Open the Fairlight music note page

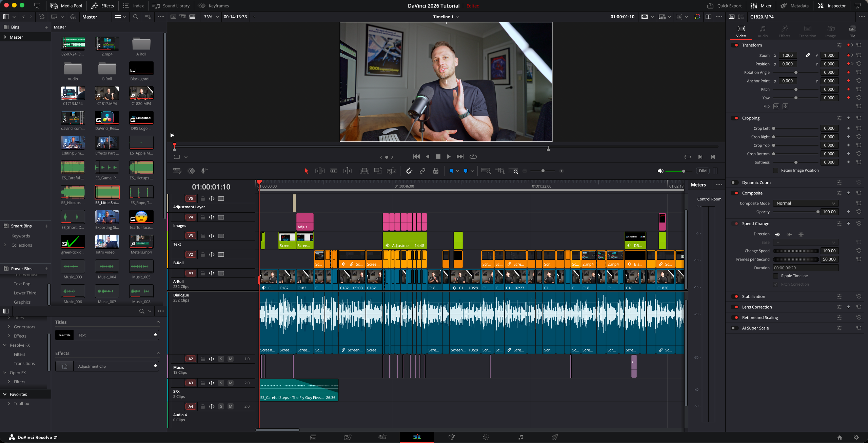point(520,437)
